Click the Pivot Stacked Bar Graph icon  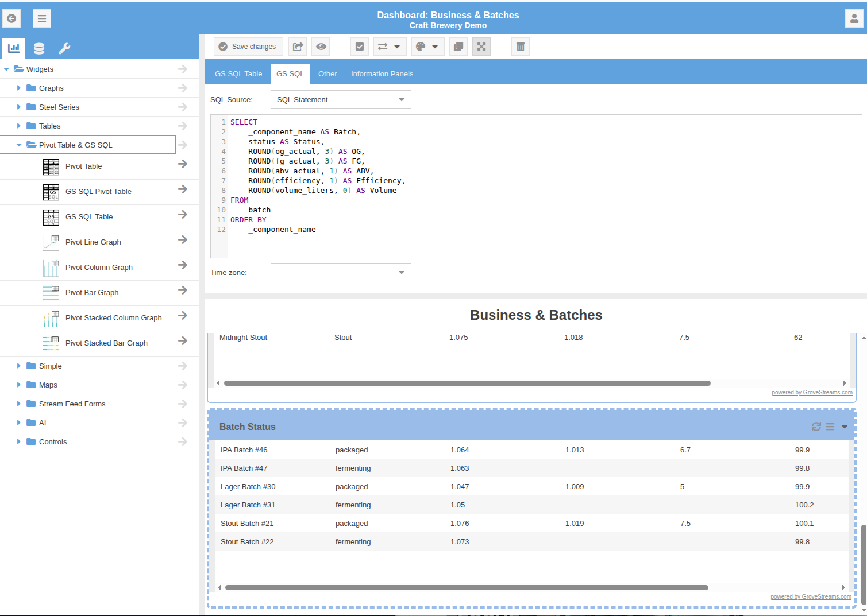[51, 343]
